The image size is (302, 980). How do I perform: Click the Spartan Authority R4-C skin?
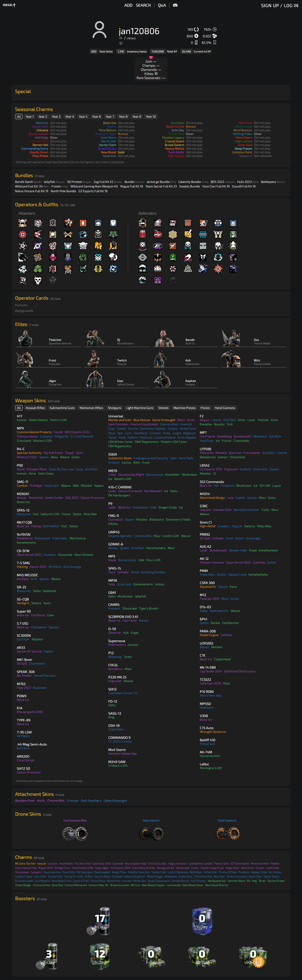coord(29,453)
